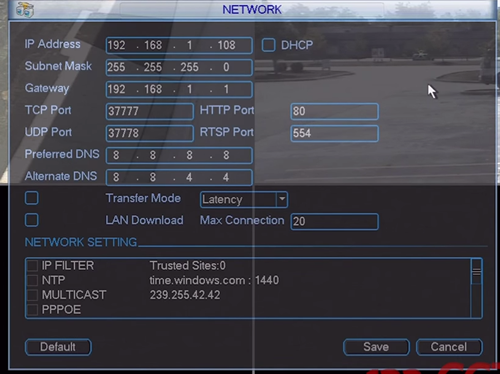Enable the DHCP checkbox
Viewport: 500px width, 374px height.
tap(268, 45)
